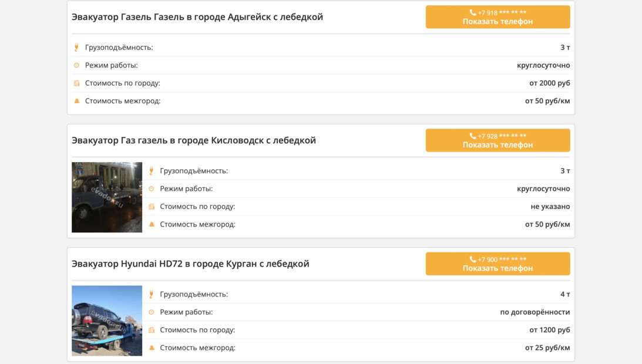The height and width of the screenshot is (364, 642).
Task: Click the intercity cost icon in Kislovodsk listing
Action: point(152,224)
